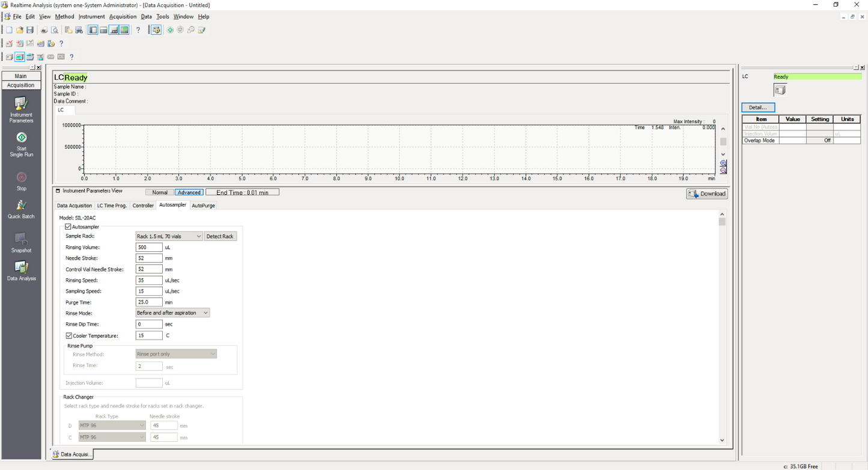Click the Overlap Mode row in monitor table
This screenshot has width=868, height=470.
801,141
